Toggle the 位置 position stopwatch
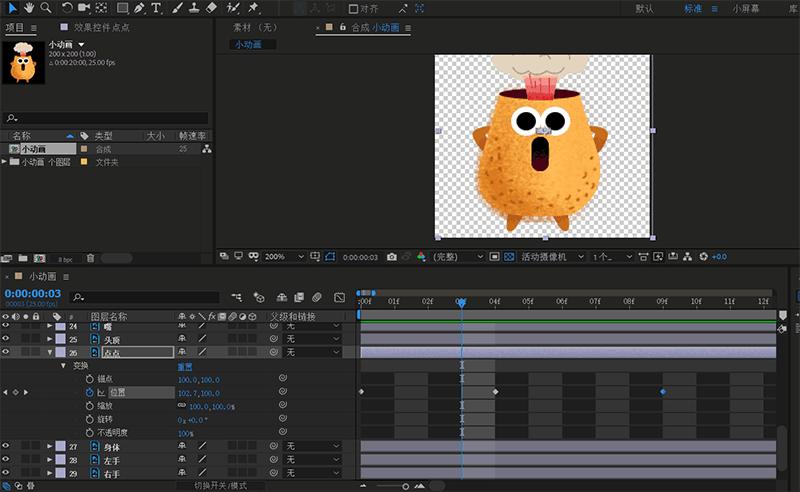Screen dimensions: 800x492 pos(89,393)
